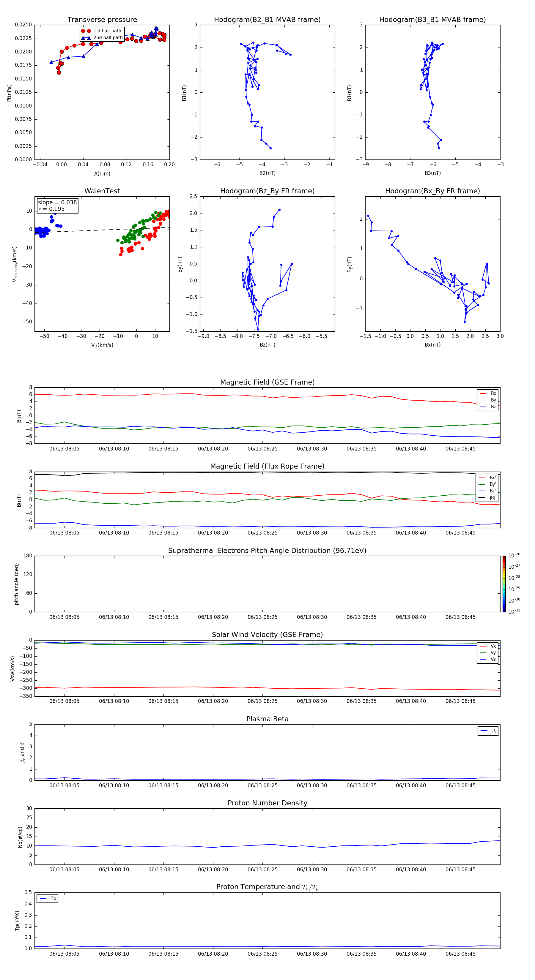Click the 'Vsw(km/s)' y-axis label
The width and height of the screenshot is (535, 980).
tap(12, 668)
